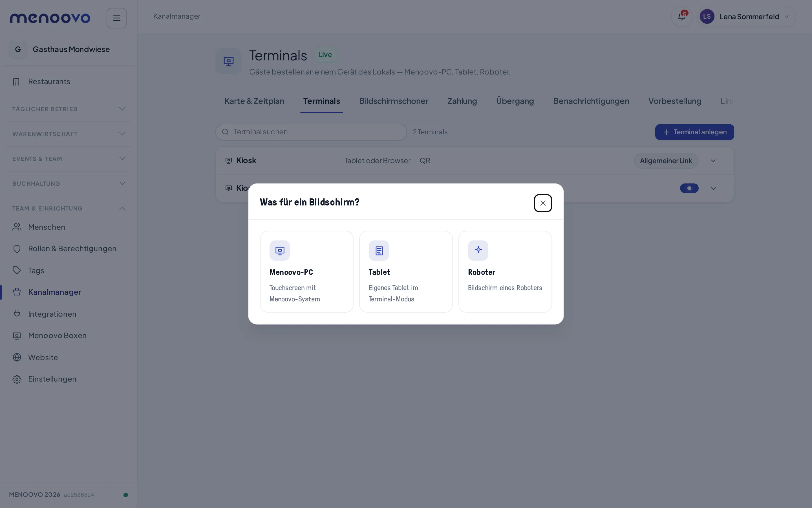Close the 'Was für ein Bildschirm?' dialog
The image size is (812, 508).
coord(542,203)
